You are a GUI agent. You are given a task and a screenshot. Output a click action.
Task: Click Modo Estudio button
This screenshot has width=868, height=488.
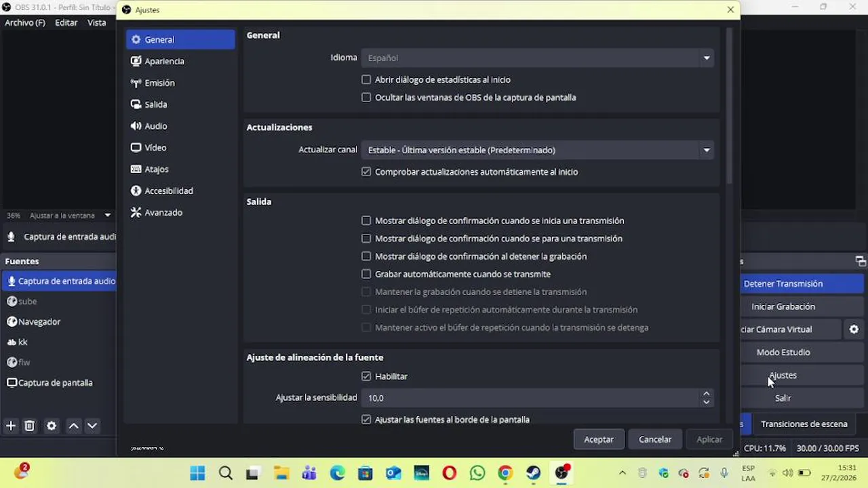point(802,352)
